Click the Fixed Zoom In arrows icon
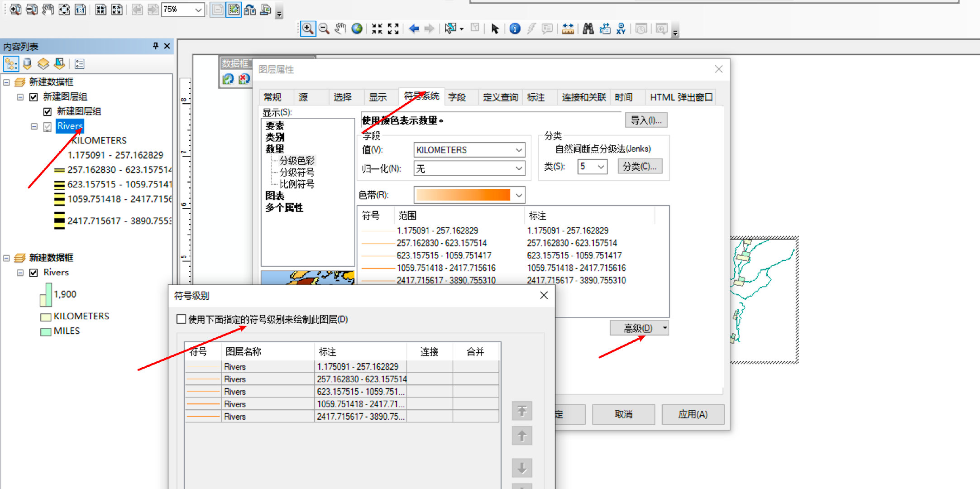980x489 pixels. (x=377, y=29)
